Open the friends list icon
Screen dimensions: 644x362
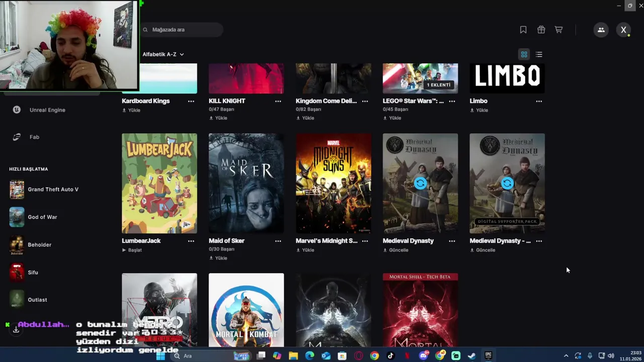point(601,30)
